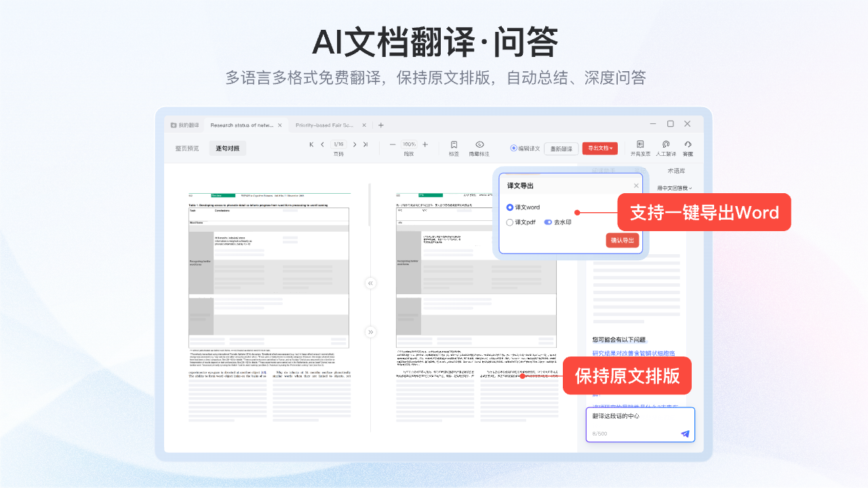This screenshot has width=868, height=488.
Task: Click the 人工翻译 headset icon
Action: pyautogui.click(x=666, y=144)
